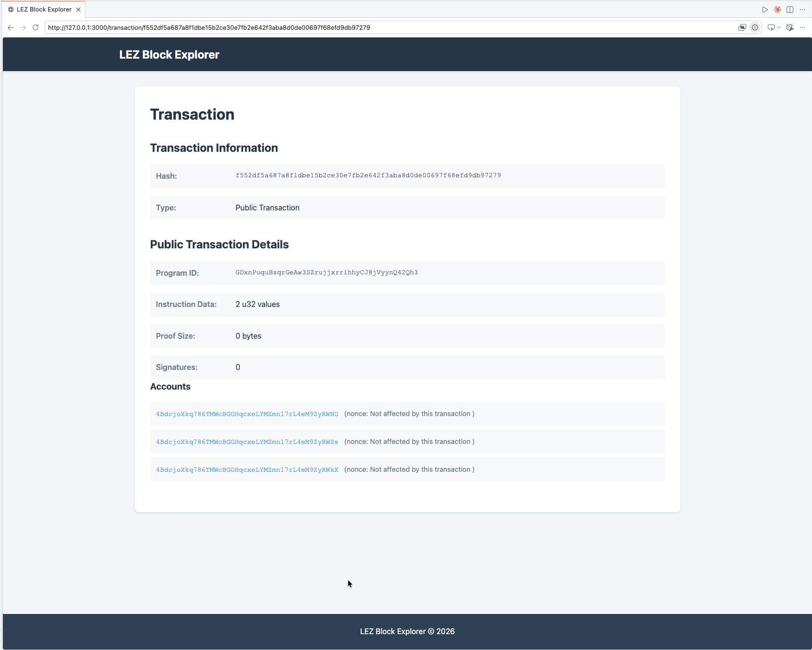Click the forward navigation arrow

click(x=23, y=27)
